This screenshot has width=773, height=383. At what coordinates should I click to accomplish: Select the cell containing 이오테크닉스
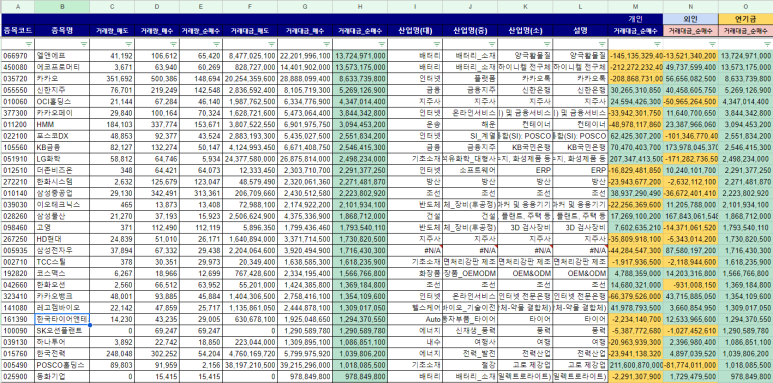pyautogui.click(x=62, y=204)
